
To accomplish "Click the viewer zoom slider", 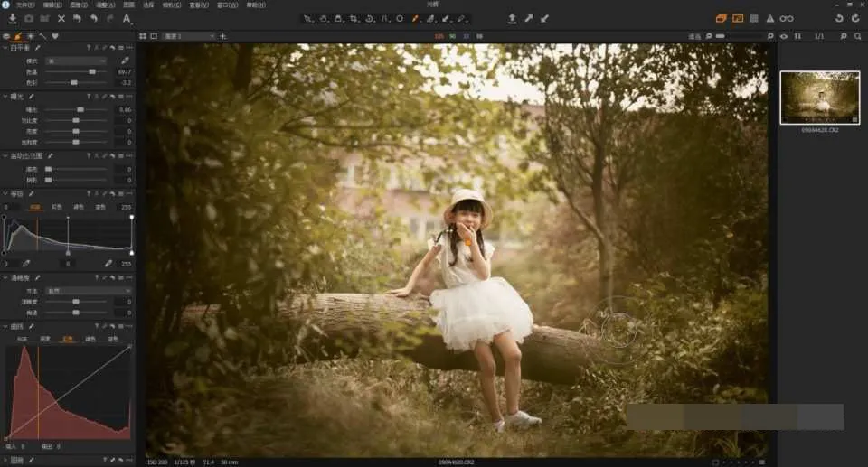I will click(x=739, y=36).
